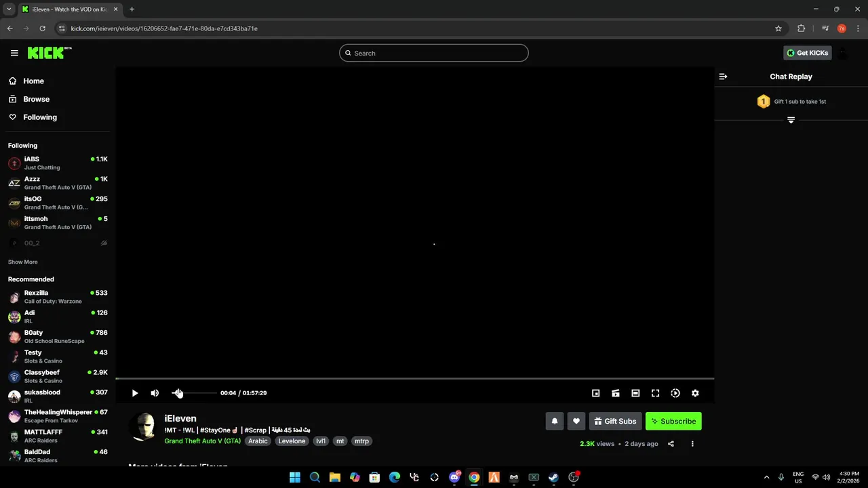Open video player settings gear
The height and width of the screenshot is (488, 868).
pos(695,393)
